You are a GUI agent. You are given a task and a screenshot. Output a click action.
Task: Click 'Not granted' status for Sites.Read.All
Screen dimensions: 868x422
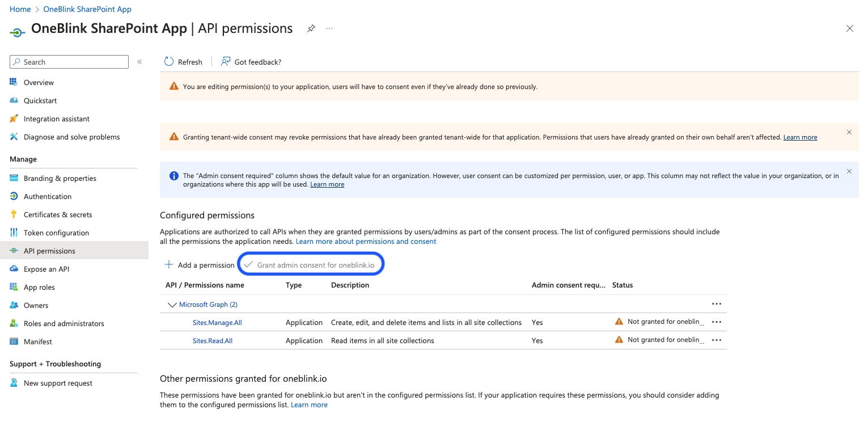pyautogui.click(x=666, y=340)
